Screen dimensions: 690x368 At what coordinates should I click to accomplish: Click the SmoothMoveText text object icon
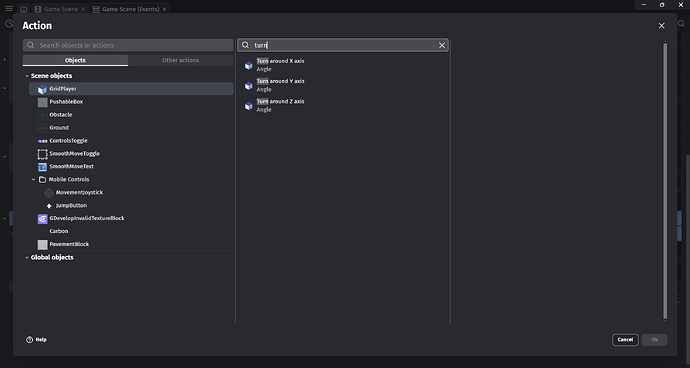pyautogui.click(x=42, y=167)
